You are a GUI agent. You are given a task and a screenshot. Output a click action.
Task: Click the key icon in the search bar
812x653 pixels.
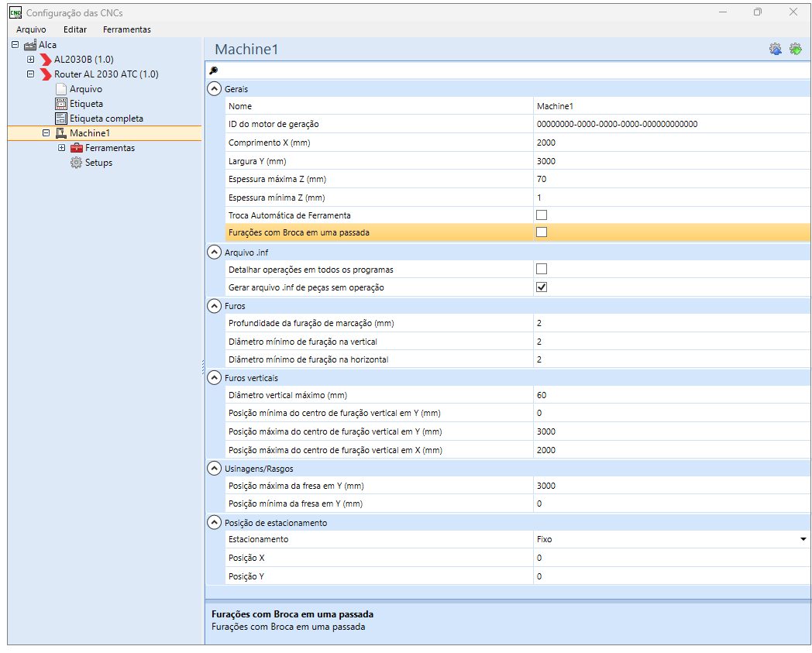213,70
